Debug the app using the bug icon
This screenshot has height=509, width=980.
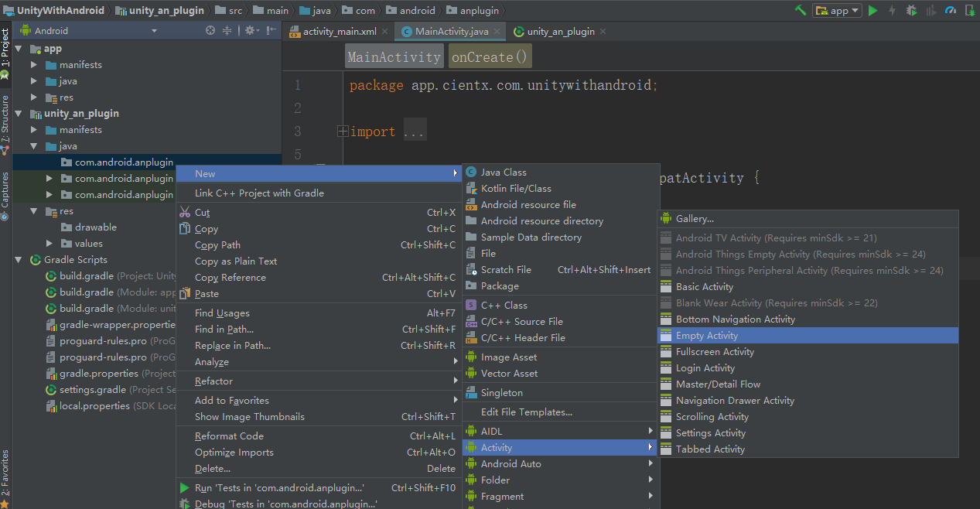pyautogui.click(x=913, y=11)
